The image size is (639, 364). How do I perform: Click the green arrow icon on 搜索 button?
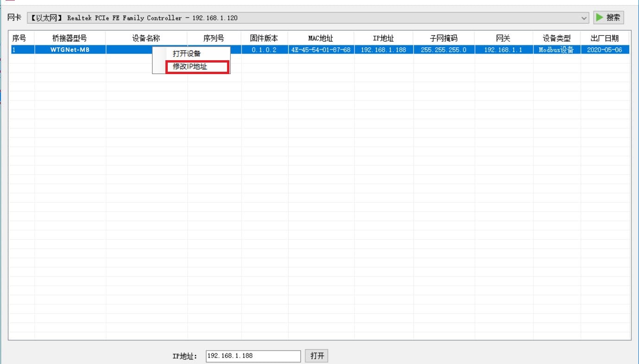point(600,18)
